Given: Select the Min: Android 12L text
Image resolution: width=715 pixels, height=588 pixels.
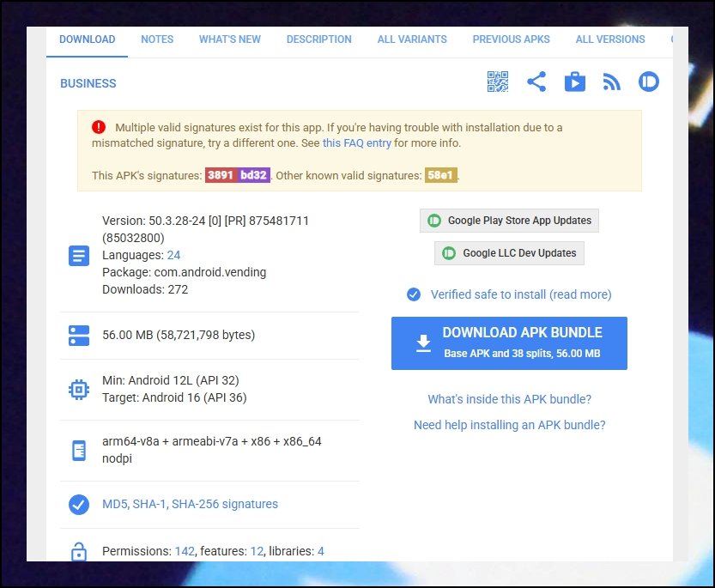Looking at the screenshot, I should point(171,380).
